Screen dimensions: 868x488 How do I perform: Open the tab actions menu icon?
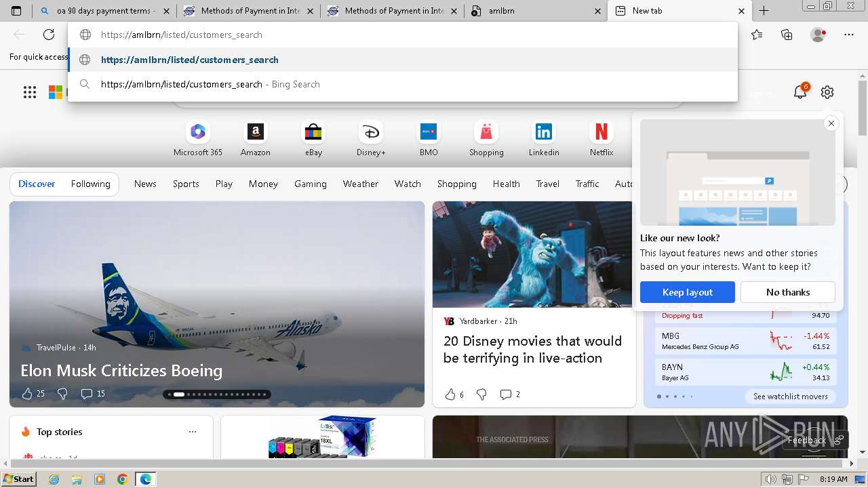tap(16, 11)
